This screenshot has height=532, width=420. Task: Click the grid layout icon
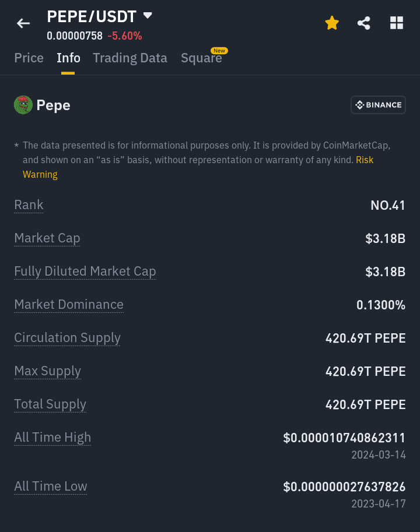(397, 23)
